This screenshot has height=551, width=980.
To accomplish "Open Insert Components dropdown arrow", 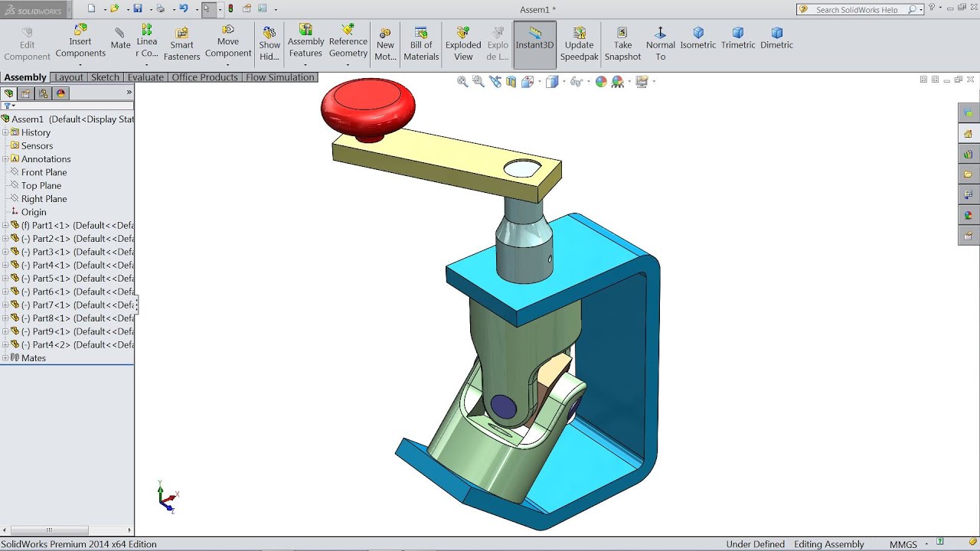I will click(x=80, y=65).
